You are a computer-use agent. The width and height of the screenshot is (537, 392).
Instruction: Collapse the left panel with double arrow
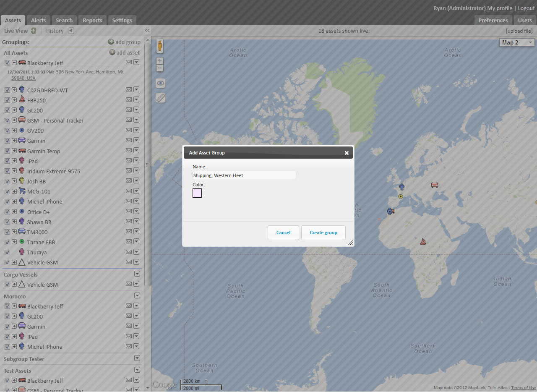(x=147, y=31)
